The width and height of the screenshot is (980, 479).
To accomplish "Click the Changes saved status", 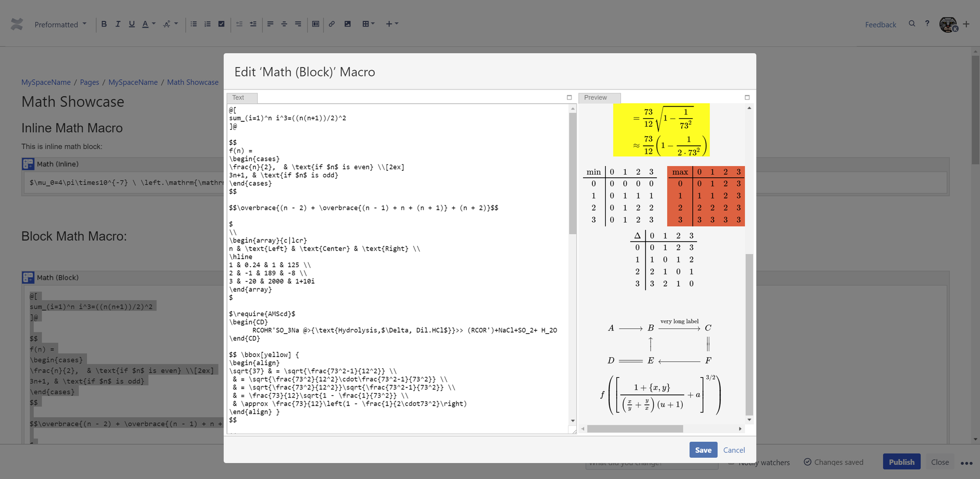I will pos(834,462).
